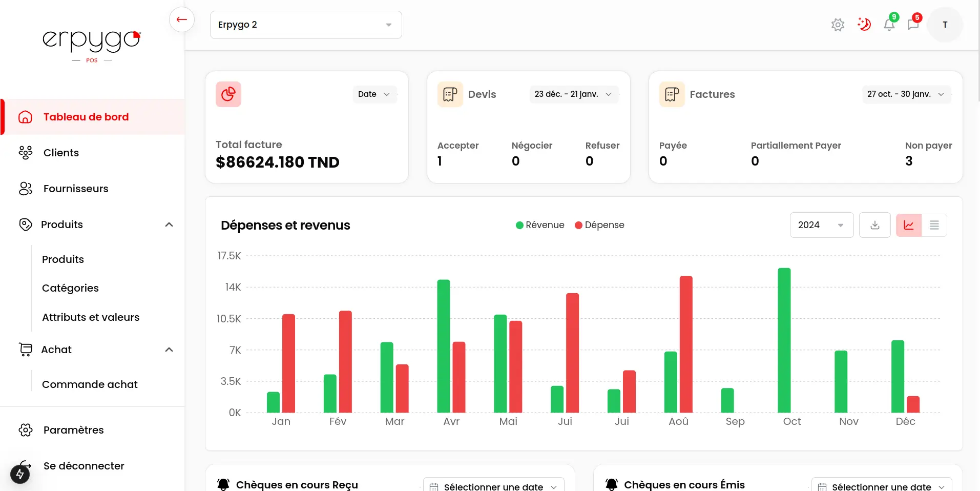Click the lightning bolt floating icon
980x491 pixels.
(x=20, y=474)
